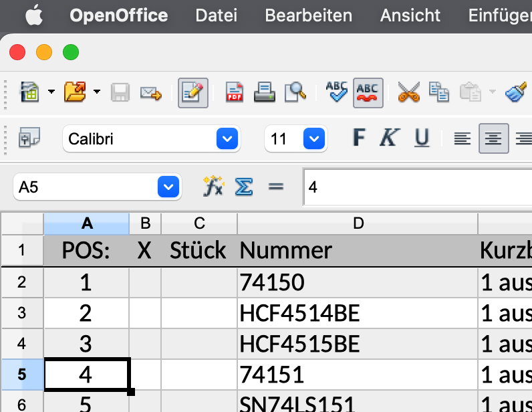
Task: Toggle the Edit File mode button
Action: [x=192, y=93]
